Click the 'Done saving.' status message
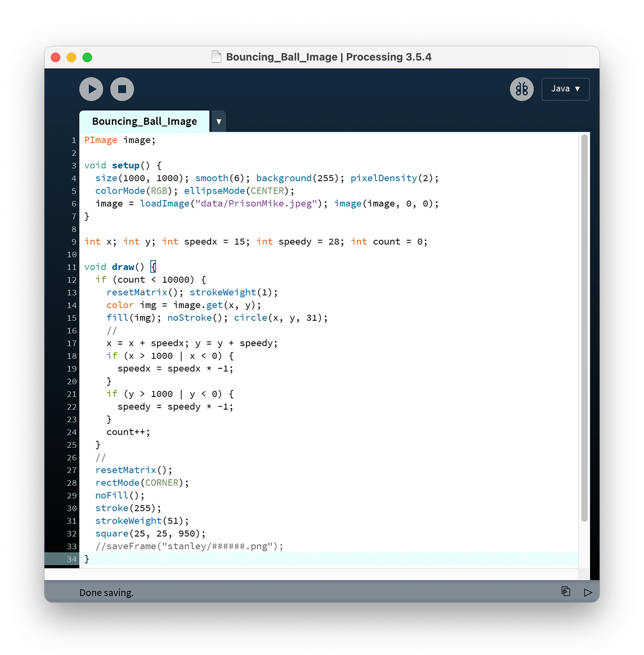The width and height of the screenshot is (644, 655). [x=106, y=593]
